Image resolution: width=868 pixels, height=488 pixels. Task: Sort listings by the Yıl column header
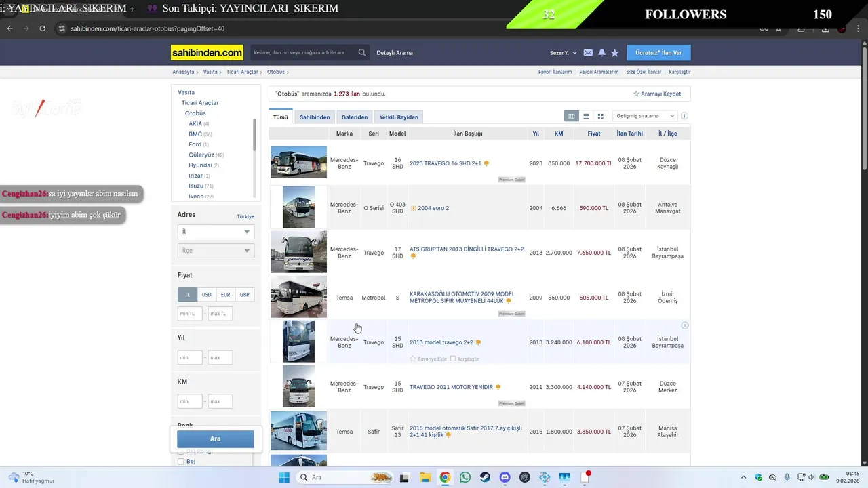click(x=536, y=134)
